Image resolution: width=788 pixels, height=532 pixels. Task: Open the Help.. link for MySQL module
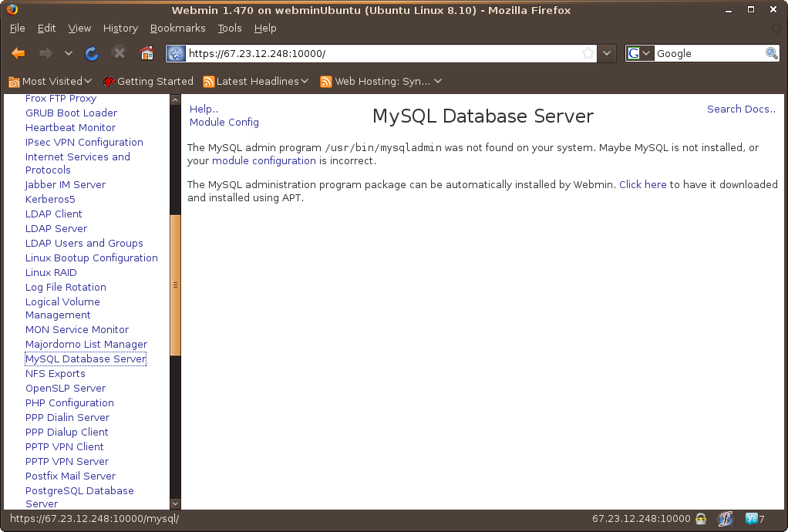(x=204, y=109)
